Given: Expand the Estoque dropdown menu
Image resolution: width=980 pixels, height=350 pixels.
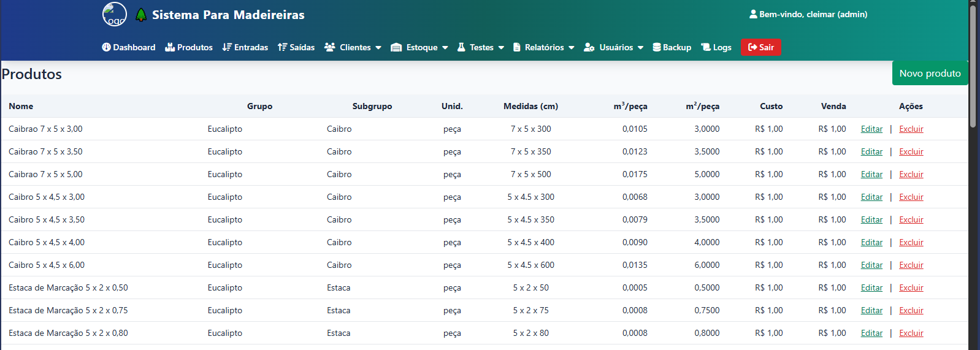Looking at the screenshot, I should pyautogui.click(x=419, y=47).
